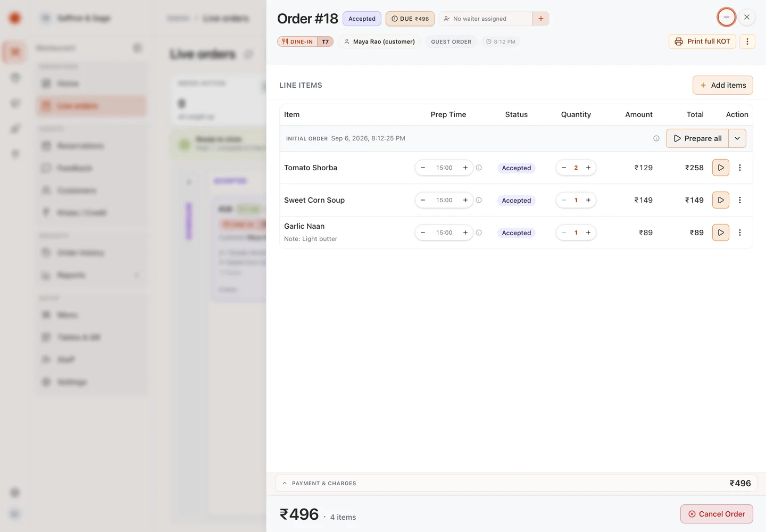The width and height of the screenshot is (766, 532).
Task: Decrease Tomato Shorba quantity with minus
Action: tap(564, 168)
